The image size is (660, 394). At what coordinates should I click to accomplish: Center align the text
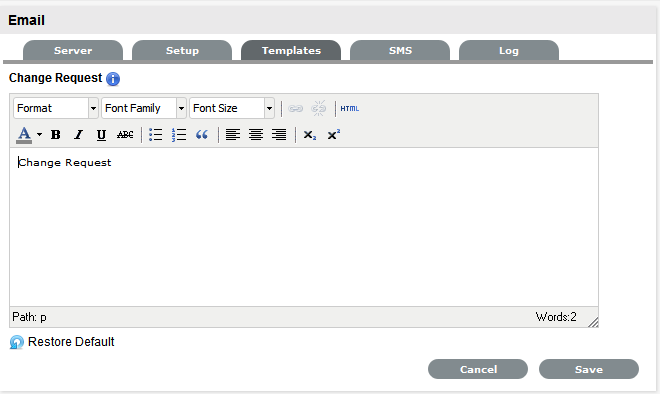tap(255, 135)
